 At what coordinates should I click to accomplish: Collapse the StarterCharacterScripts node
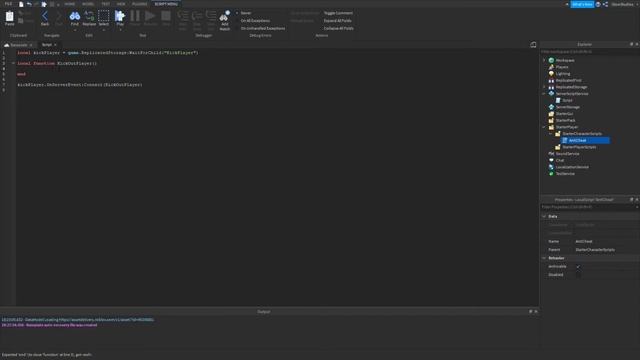550,134
